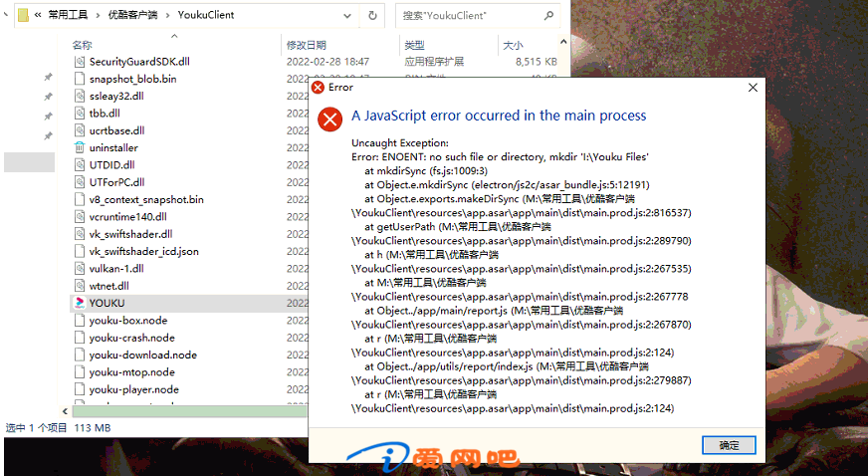The width and height of the screenshot is (868, 476).
Task: Open the 优酷客户端 breadcrumb in address bar
Action: (x=132, y=15)
